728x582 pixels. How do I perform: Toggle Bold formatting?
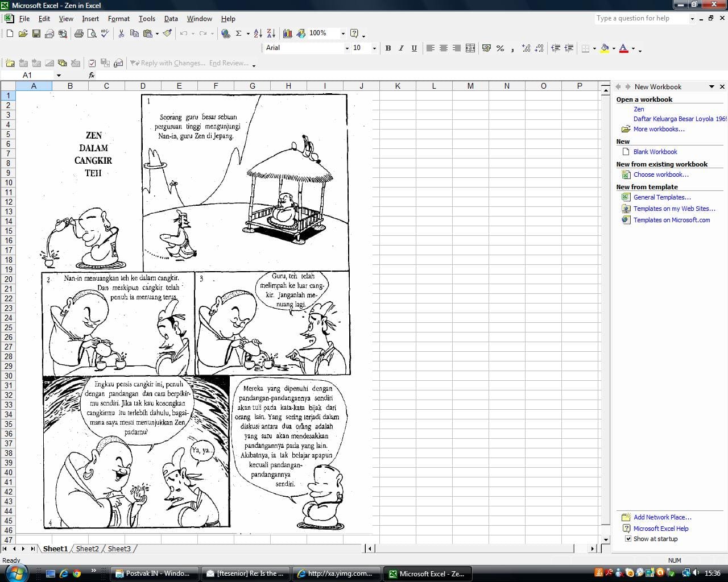(x=388, y=48)
